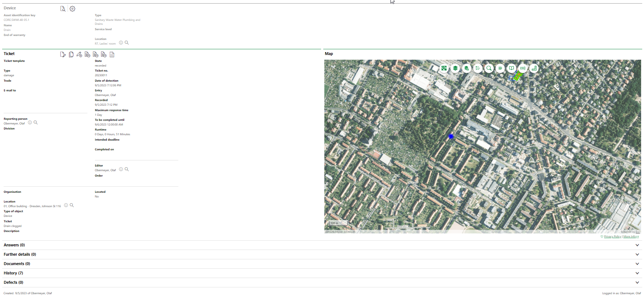Click the More Info link
The image size is (644, 296).
coord(630,237)
